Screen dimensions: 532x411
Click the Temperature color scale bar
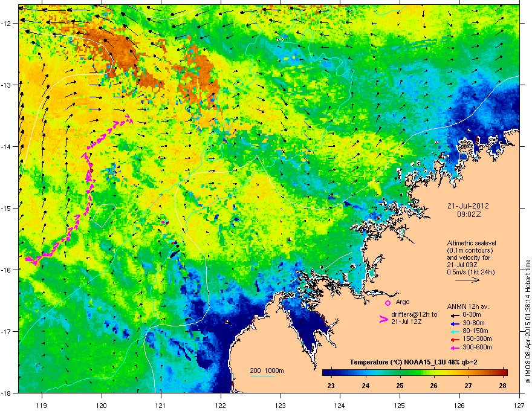point(415,373)
